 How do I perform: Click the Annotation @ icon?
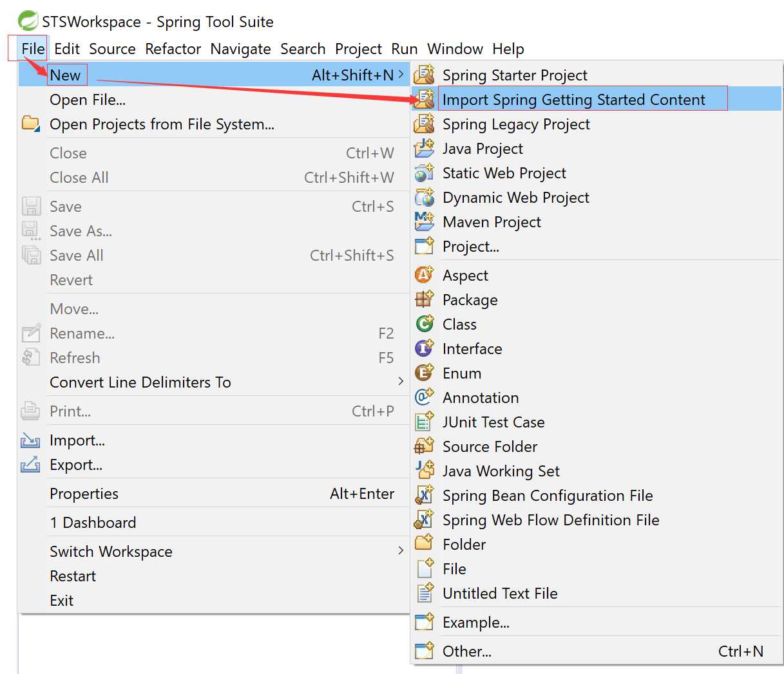pyautogui.click(x=424, y=397)
